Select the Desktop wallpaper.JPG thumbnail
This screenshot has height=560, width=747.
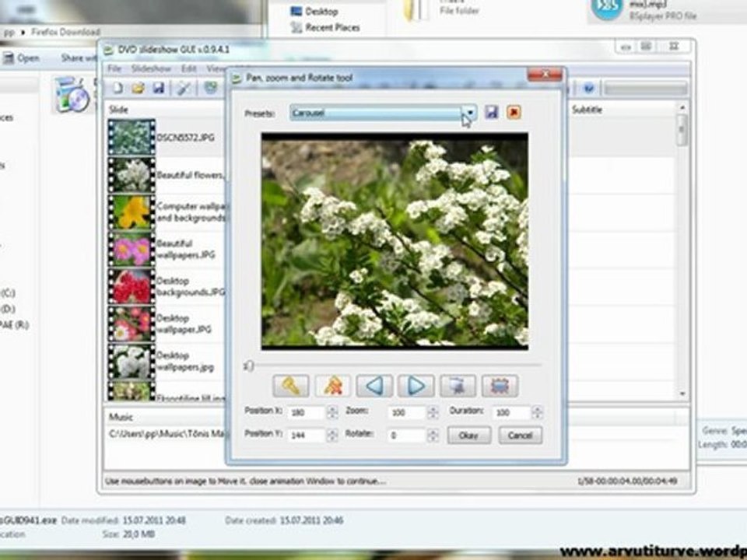coord(132,324)
